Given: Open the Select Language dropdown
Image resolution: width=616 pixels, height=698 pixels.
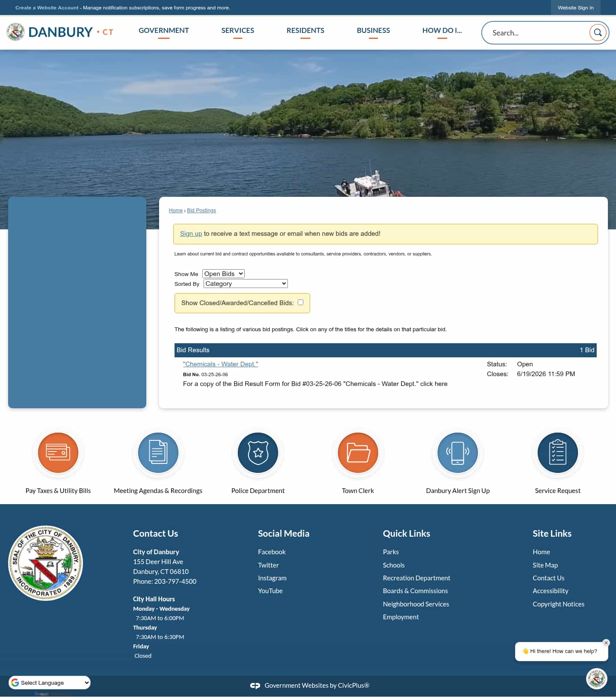Looking at the screenshot, I should (x=50, y=683).
